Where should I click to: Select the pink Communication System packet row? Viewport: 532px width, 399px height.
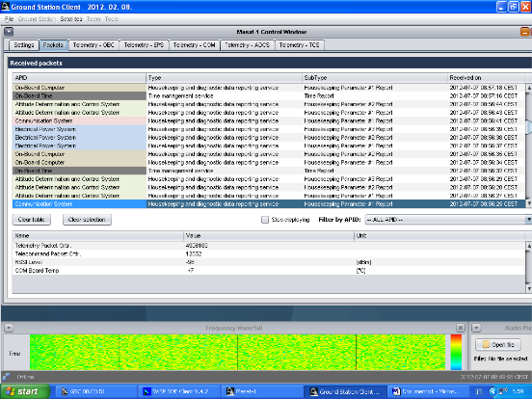point(269,120)
